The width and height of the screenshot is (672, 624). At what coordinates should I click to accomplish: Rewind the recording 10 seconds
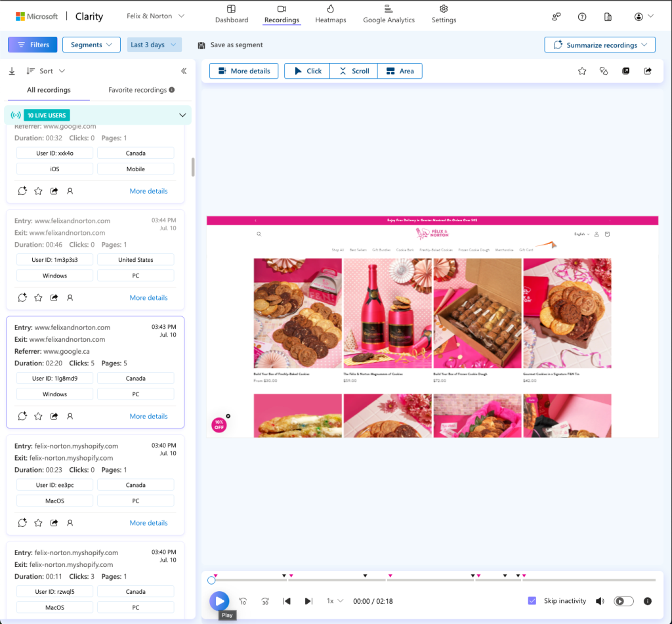click(243, 601)
